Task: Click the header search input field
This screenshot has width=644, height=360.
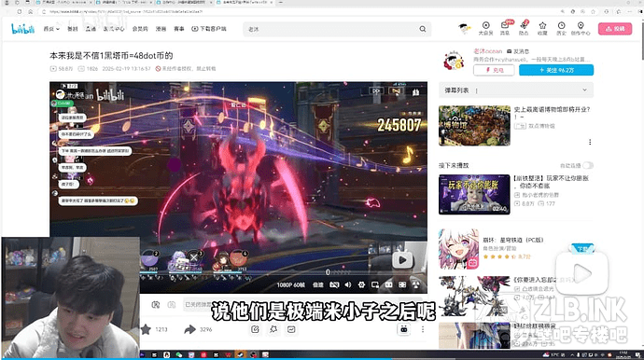Action: pos(330,29)
